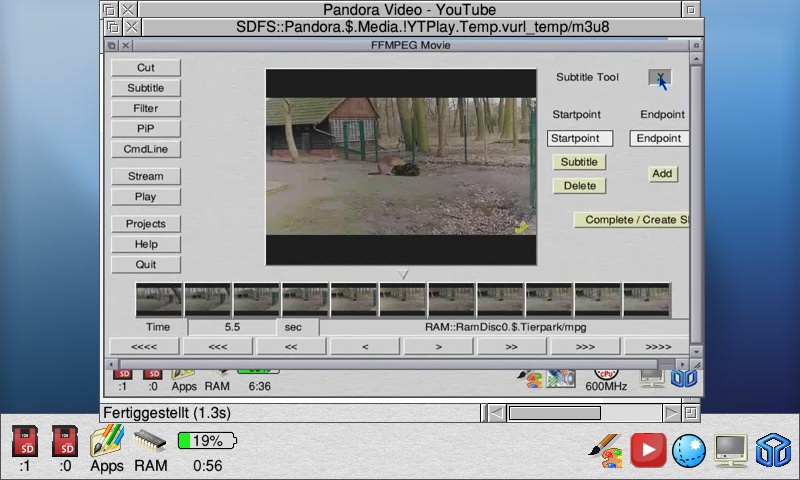The height and width of the screenshot is (480, 800).
Task: Click the Subtitle Tool icon at top right
Action: pyautogui.click(x=659, y=78)
